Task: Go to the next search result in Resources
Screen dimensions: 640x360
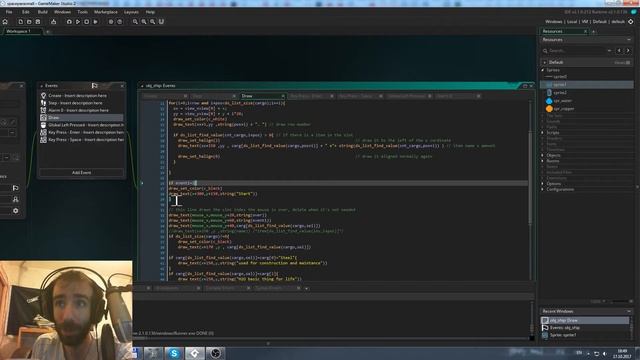Action: click(628, 51)
